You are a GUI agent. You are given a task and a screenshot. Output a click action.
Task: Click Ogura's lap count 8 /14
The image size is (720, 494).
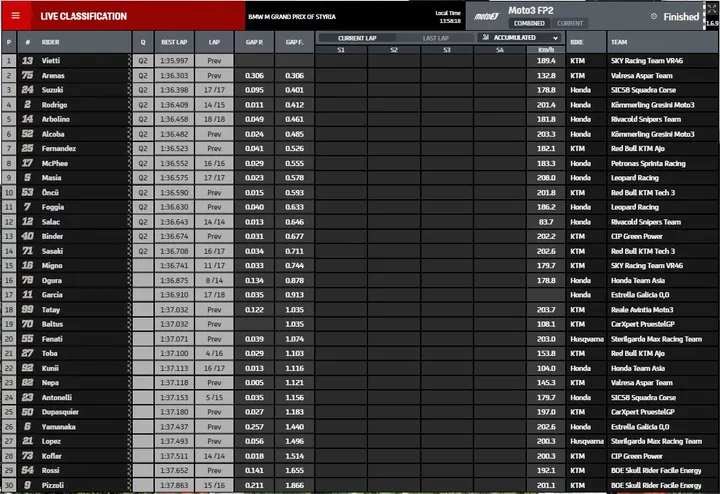point(214,280)
